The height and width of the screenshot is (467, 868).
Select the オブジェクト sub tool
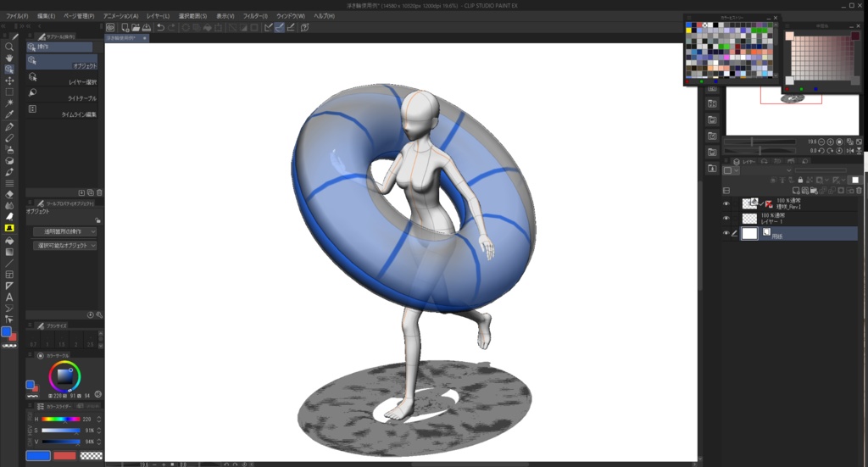pos(62,62)
